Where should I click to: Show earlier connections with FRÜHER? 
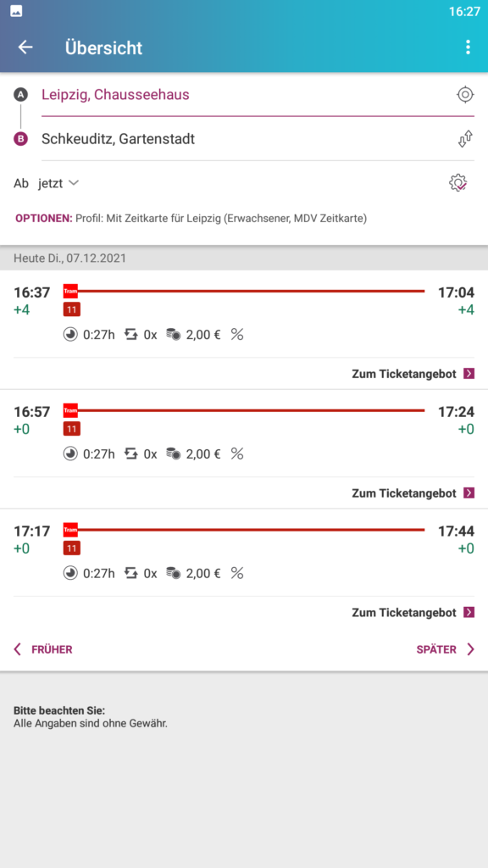pyautogui.click(x=43, y=649)
